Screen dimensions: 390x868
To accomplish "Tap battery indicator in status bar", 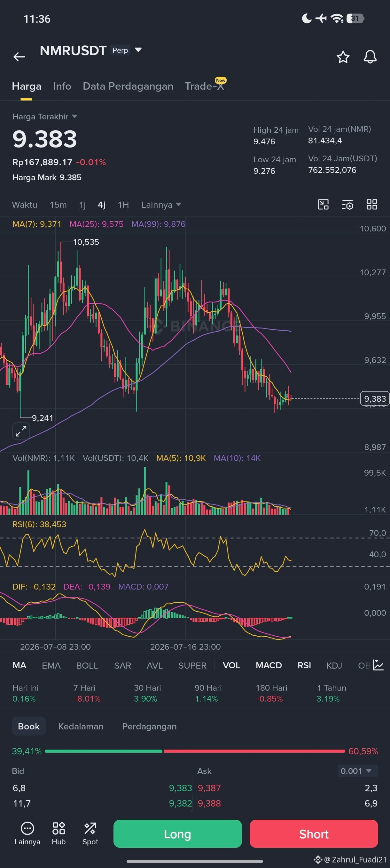I will click(x=355, y=18).
